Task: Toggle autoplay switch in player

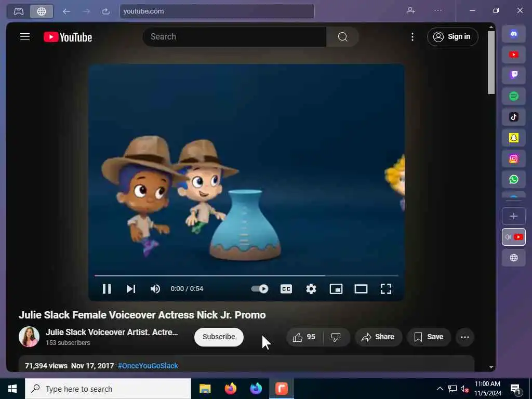Action: (x=260, y=289)
